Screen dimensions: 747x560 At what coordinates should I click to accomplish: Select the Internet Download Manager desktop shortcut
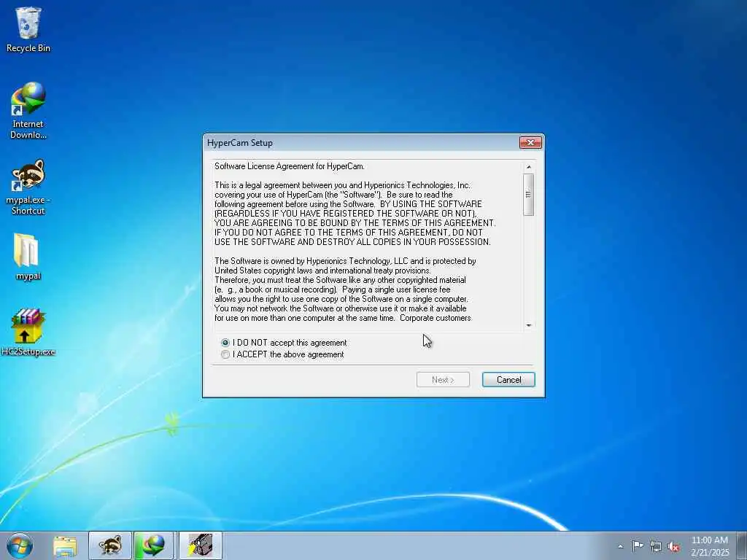click(28, 110)
